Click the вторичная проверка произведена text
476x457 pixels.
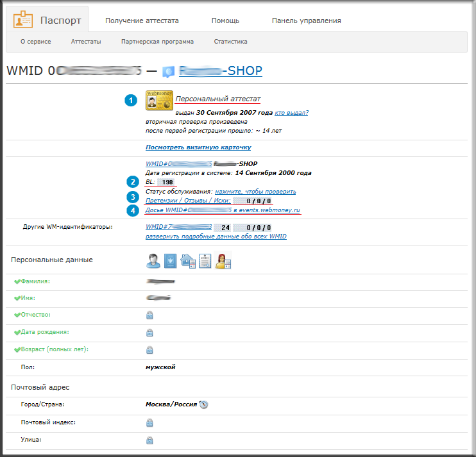[196, 122]
